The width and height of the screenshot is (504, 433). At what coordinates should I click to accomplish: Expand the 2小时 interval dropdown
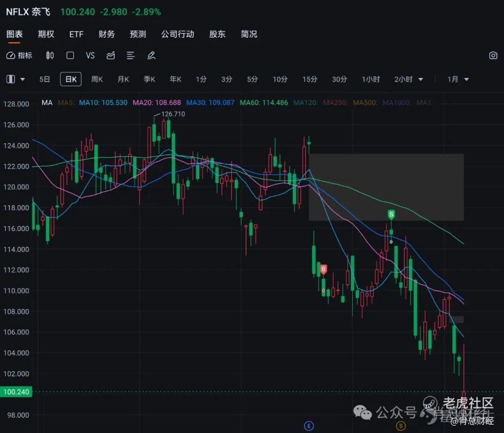click(x=420, y=79)
